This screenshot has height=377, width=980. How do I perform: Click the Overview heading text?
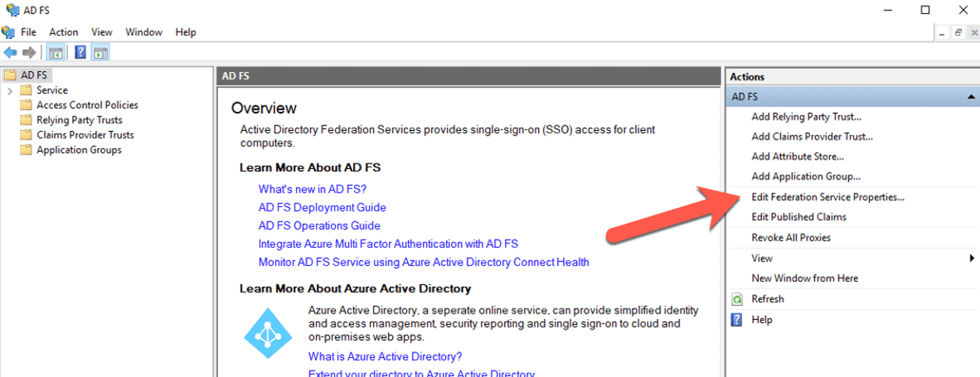point(264,108)
